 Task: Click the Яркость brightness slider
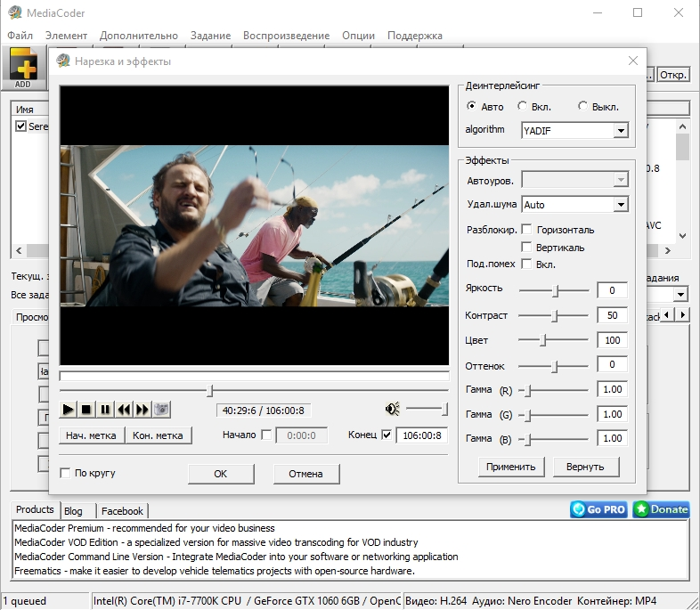pyautogui.click(x=554, y=290)
